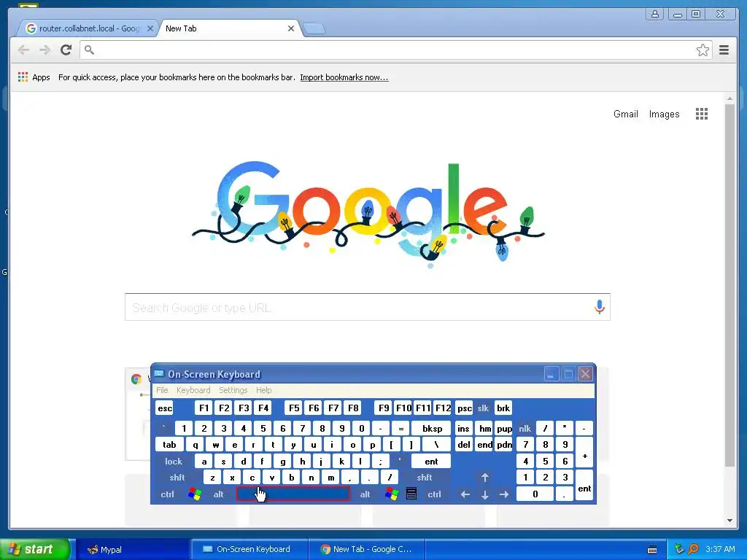747x560 pixels.
Task: Click the F5 function key
Action: (294, 408)
